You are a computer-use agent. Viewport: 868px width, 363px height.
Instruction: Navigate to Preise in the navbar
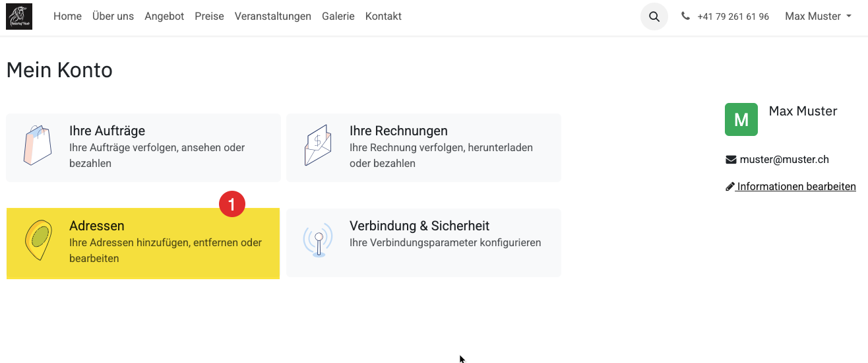tap(209, 16)
